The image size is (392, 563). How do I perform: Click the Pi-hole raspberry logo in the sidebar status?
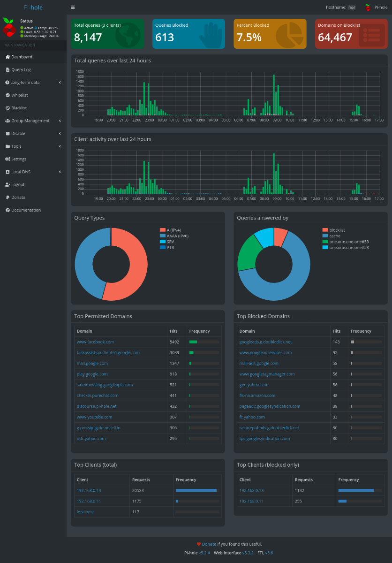click(9, 27)
